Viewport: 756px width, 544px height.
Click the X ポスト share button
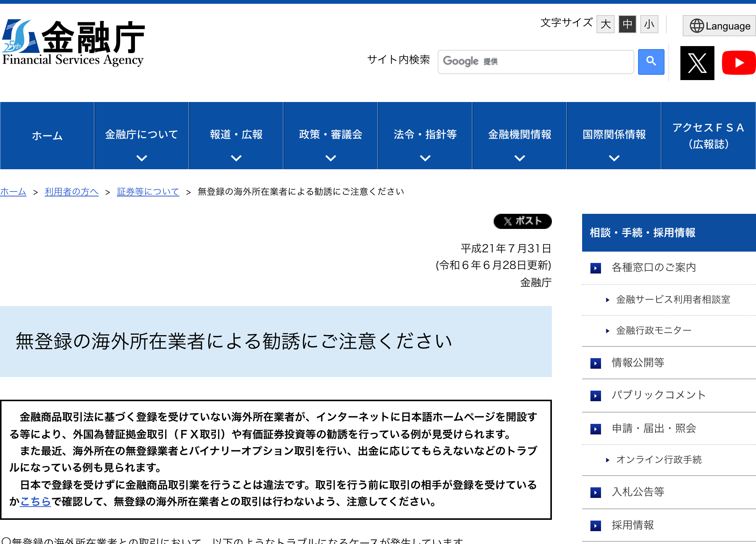click(522, 221)
